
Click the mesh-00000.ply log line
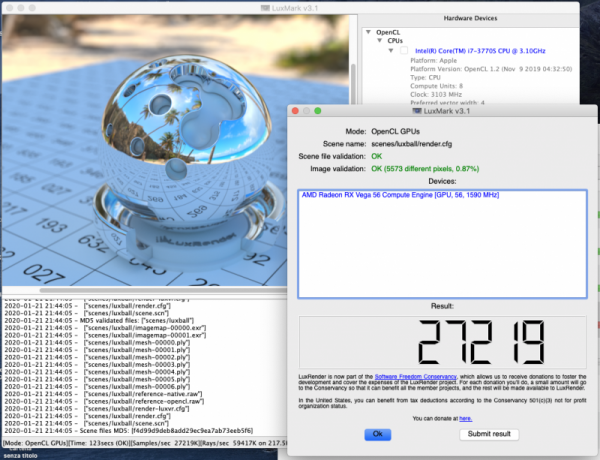point(97,343)
